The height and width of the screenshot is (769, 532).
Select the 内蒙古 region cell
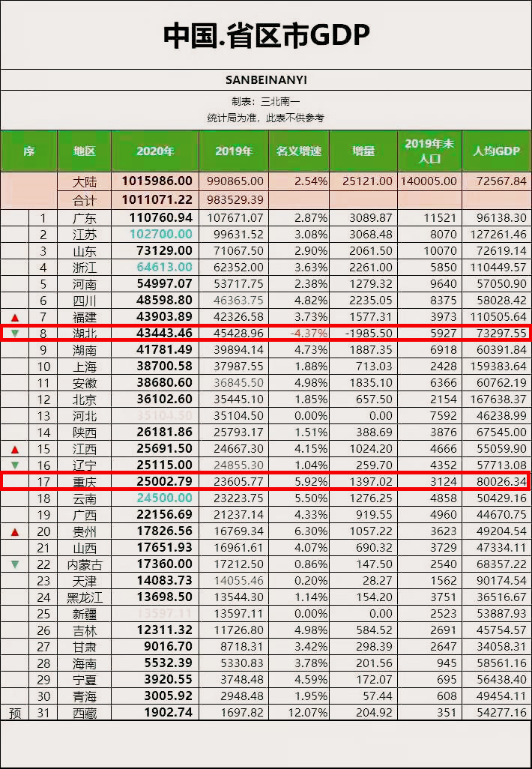(x=85, y=564)
